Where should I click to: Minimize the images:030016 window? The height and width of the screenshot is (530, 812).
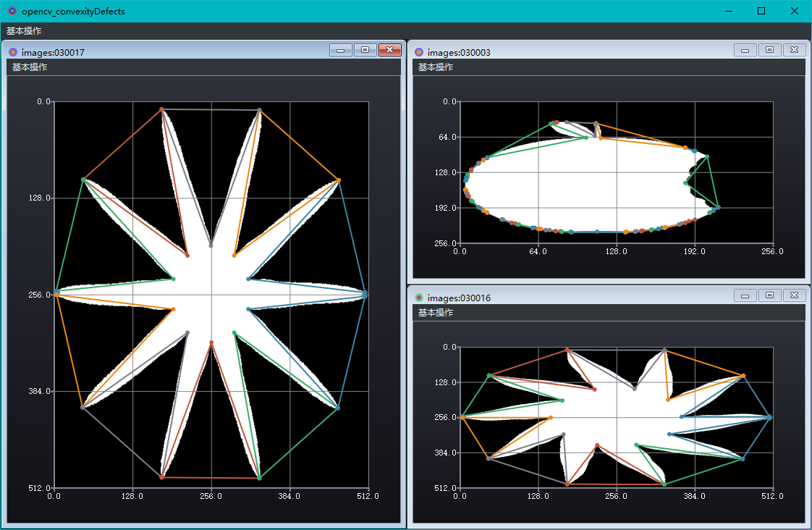point(745,295)
